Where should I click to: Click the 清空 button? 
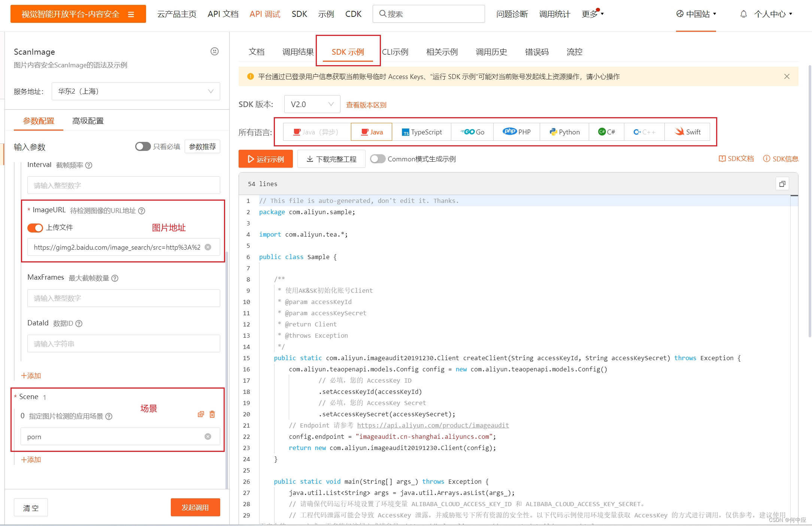click(31, 508)
